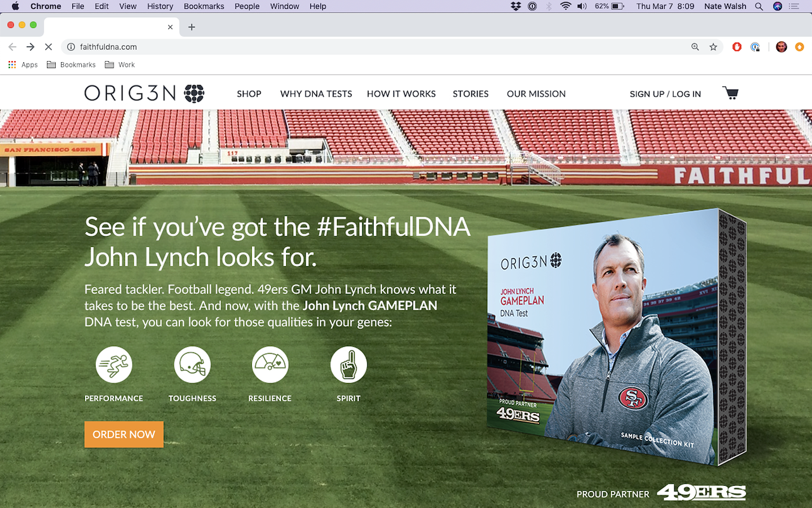This screenshot has height=508, width=812.
Task: View site info icon beside URL
Action: 71,47
